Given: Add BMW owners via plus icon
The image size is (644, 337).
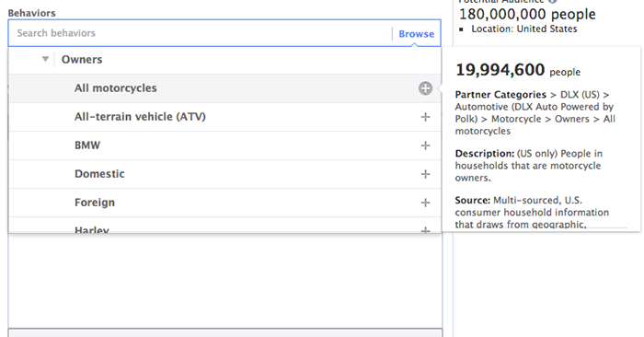Looking at the screenshot, I should pyautogui.click(x=425, y=145).
